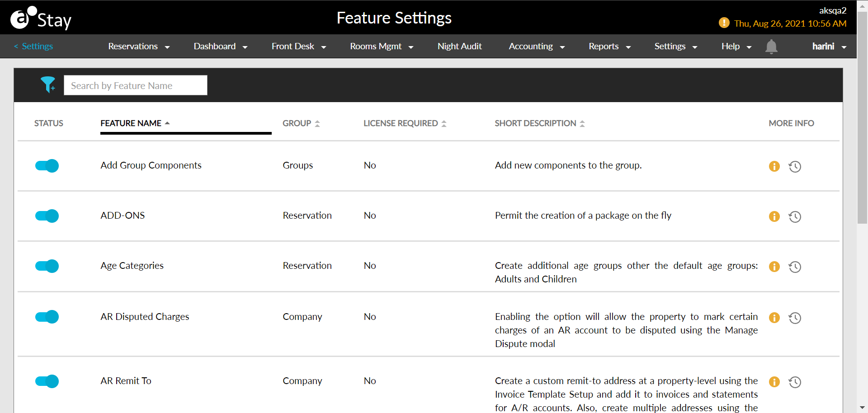
Task: Open the harini user account dropdown
Action: (829, 46)
